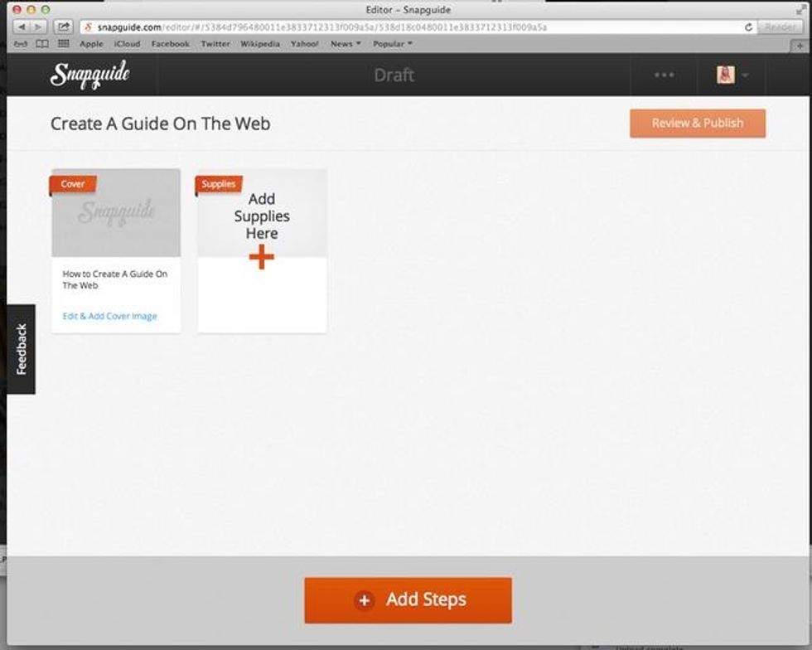
Task: Open the three-dots more options menu
Action: pyautogui.click(x=664, y=75)
